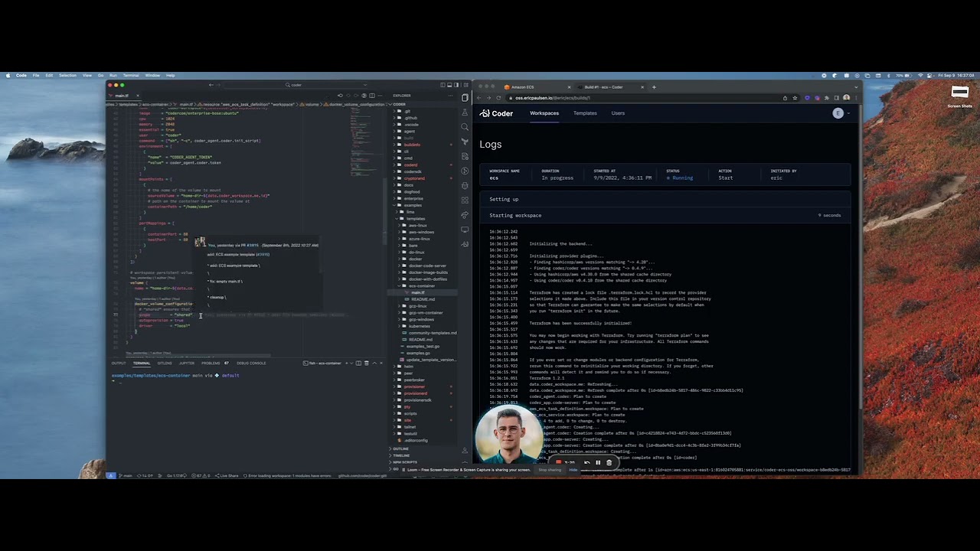Screen dimensions: 980x551
Task: Switch to PROBLEMS panel tab
Action: point(211,363)
